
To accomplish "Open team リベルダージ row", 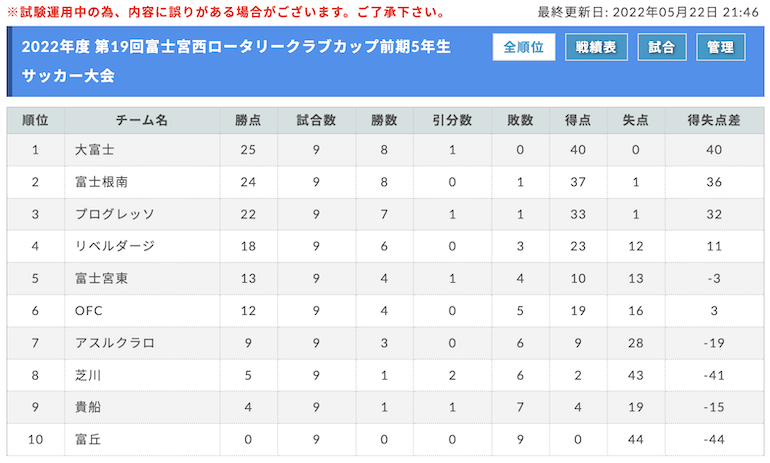I will (x=385, y=246).
